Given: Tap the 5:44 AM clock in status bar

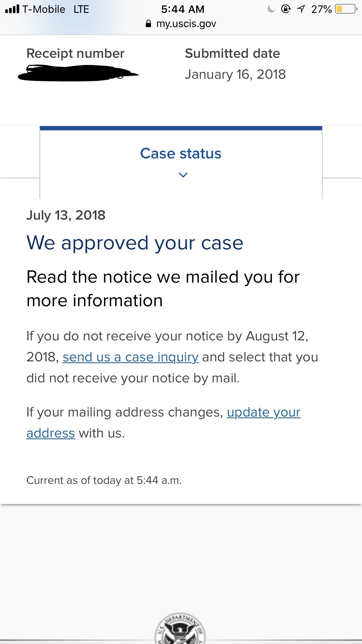Looking at the screenshot, I should [x=183, y=9].
